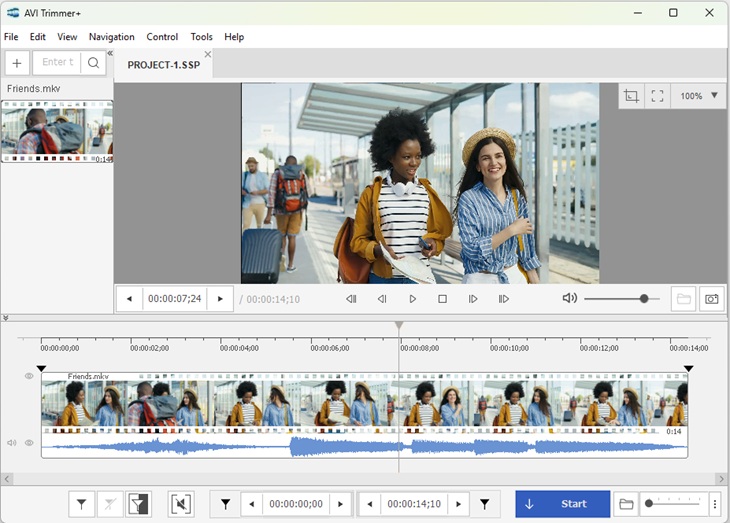
Task: Toggle audio track visibility eye
Action: tap(29, 442)
